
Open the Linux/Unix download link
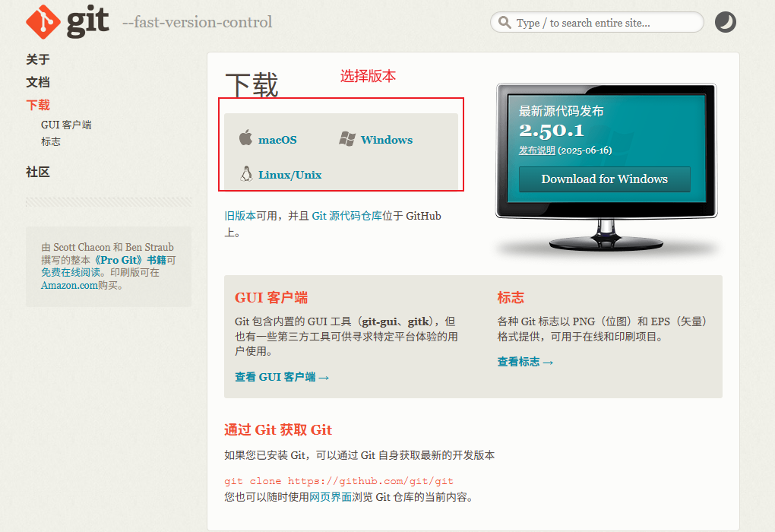coord(289,175)
